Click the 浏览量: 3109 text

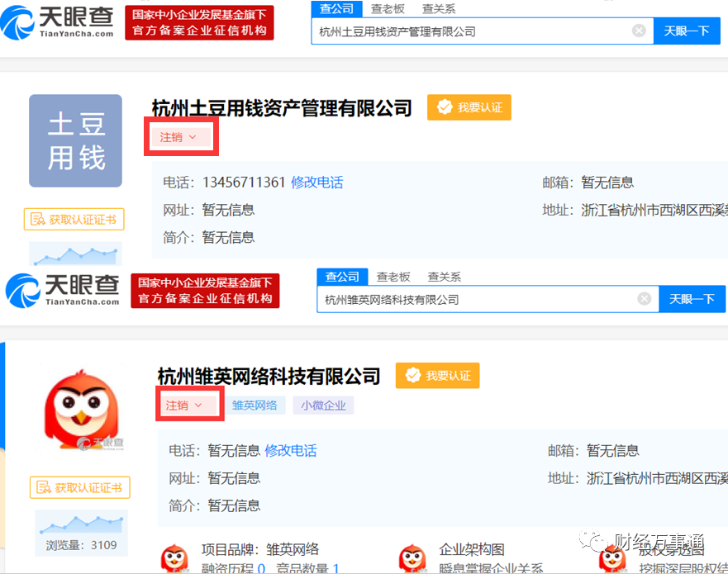[81, 545]
